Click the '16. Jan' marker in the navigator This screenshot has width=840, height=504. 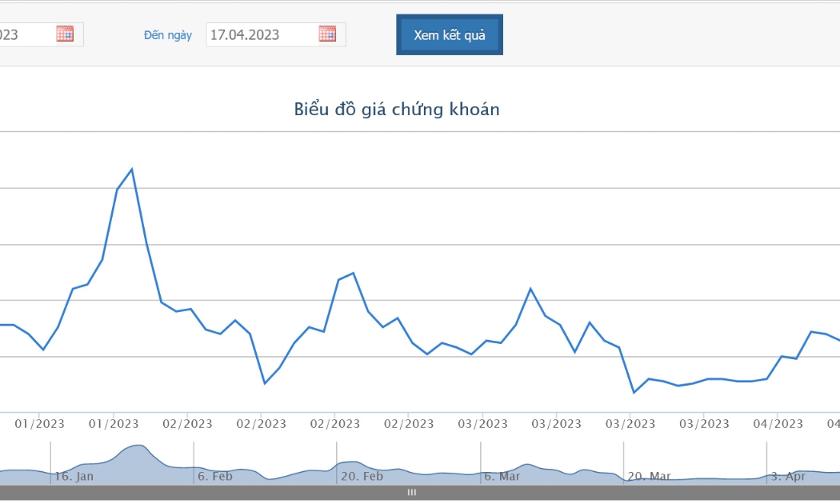click(74, 476)
